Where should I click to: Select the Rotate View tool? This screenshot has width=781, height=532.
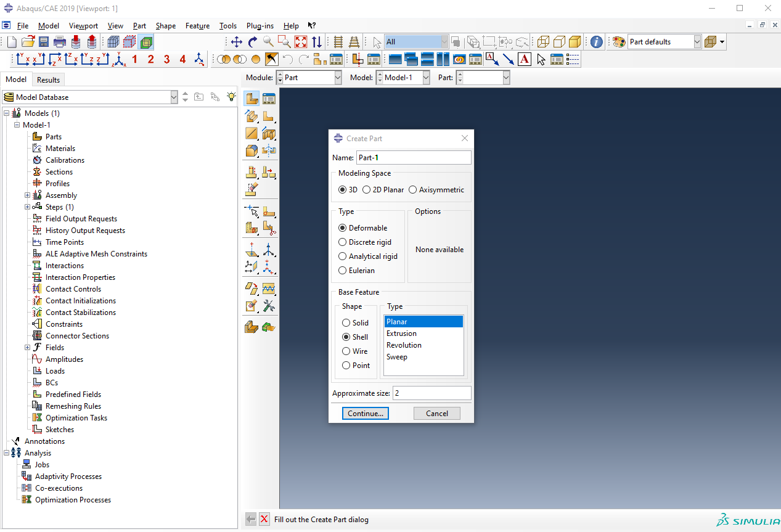253,42
